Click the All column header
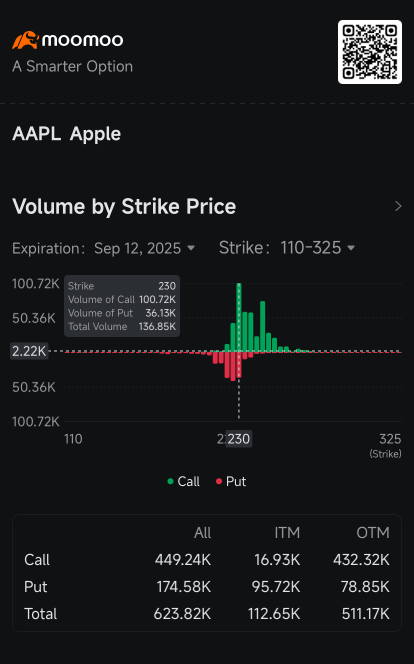 point(202,533)
